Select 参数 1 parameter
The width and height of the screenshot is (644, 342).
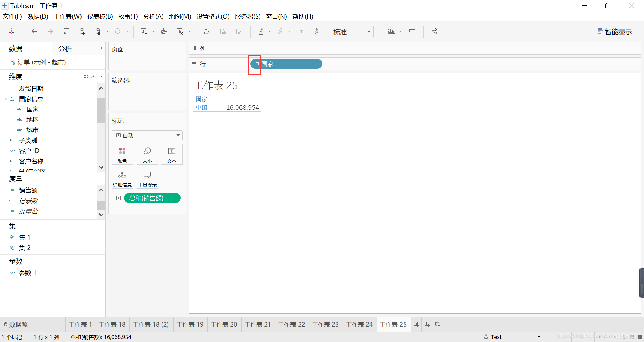tap(28, 273)
